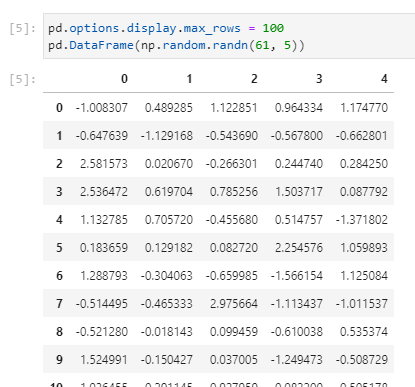This screenshot has height=387, width=415.
Task: Click cell value 0.619704
Action: click(x=169, y=192)
